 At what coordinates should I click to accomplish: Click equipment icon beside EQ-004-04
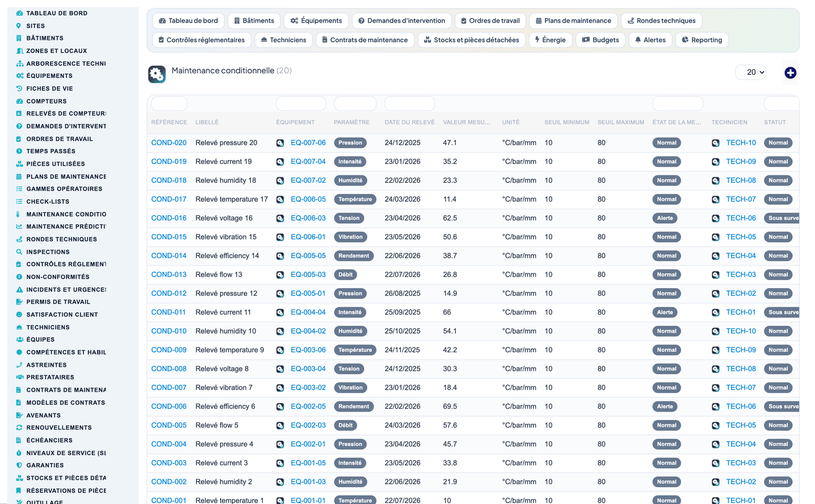[x=280, y=312]
